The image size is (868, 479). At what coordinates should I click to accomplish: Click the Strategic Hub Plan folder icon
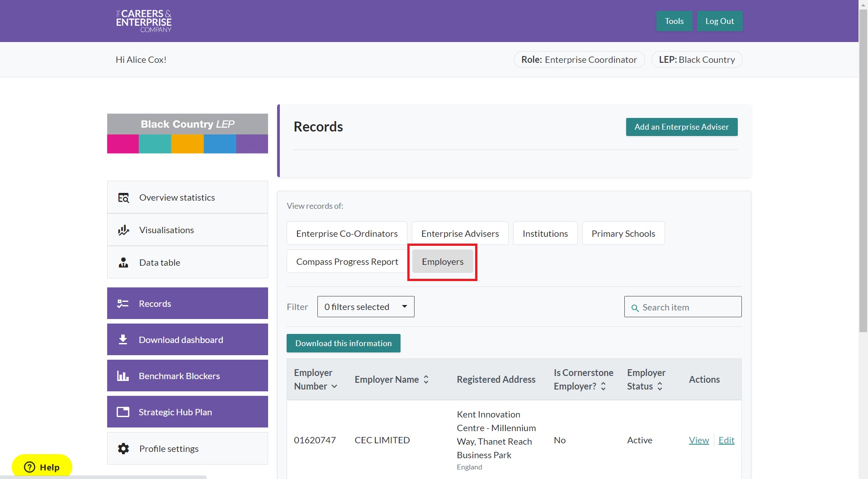pos(123,412)
